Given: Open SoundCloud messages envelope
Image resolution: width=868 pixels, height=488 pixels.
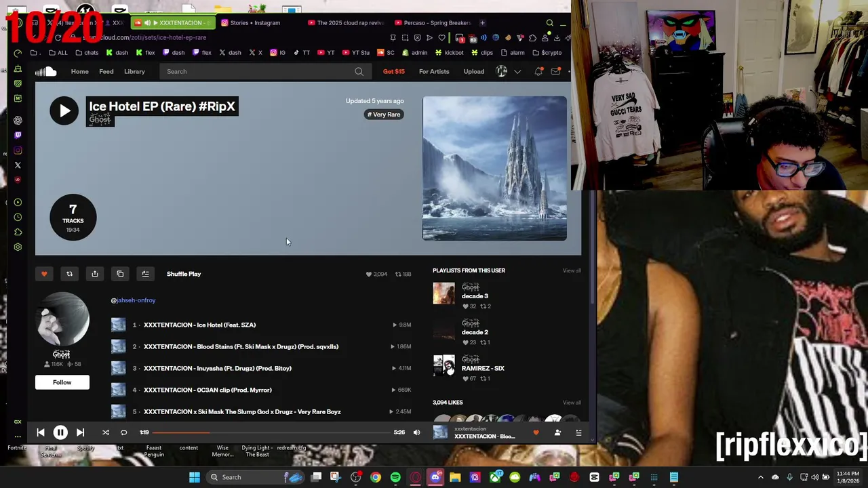Looking at the screenshot, I should click(x=555, y=71).
